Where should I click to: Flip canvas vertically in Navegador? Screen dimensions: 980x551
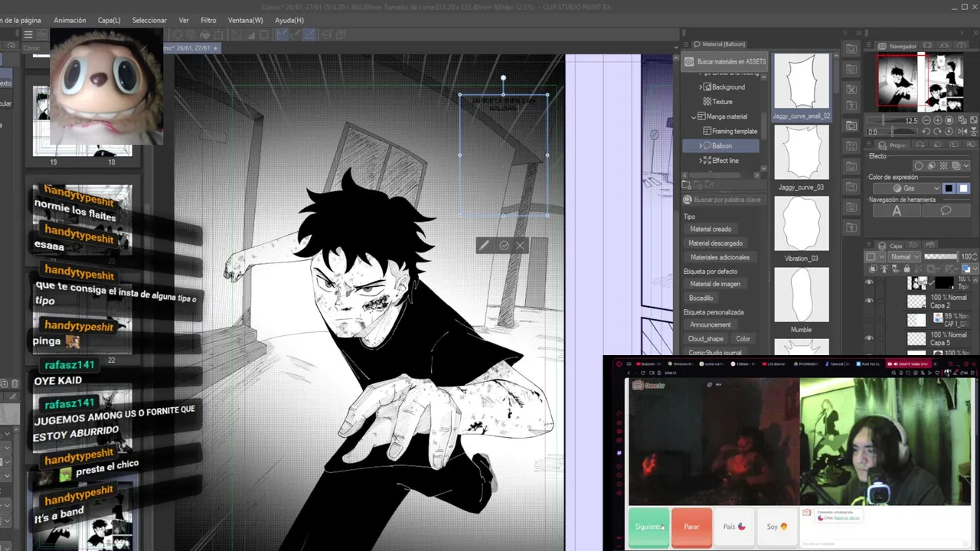[x=972, y=132]
